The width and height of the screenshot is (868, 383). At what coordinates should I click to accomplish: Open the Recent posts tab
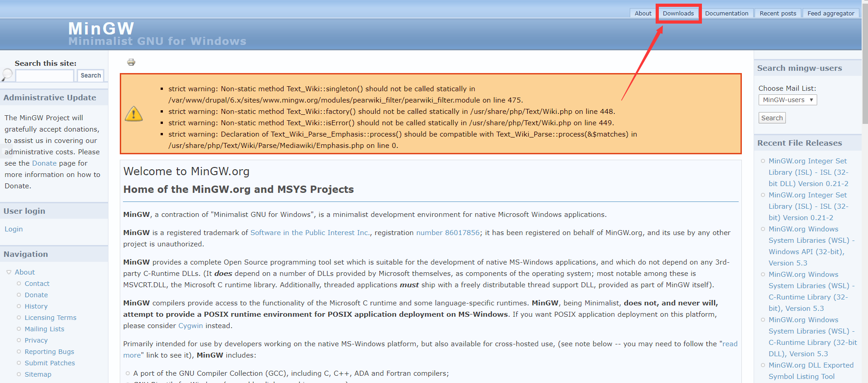point(778,13)
